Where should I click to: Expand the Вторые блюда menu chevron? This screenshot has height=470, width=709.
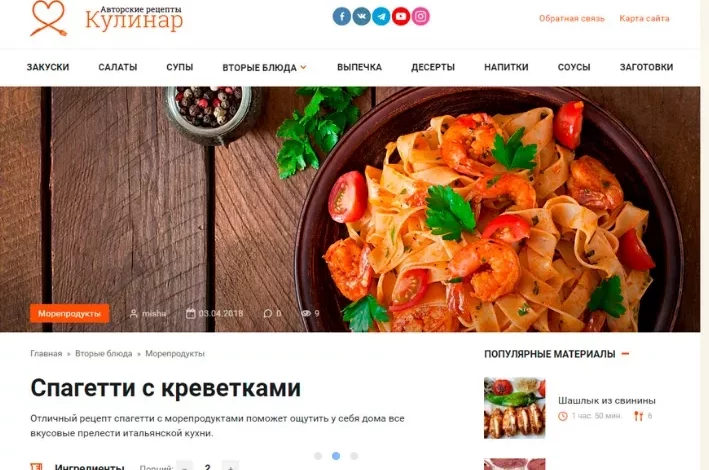[x=303, y=67]
